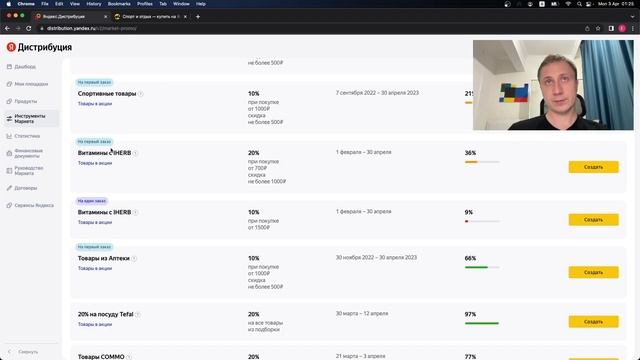Close the Яндекс Дистрибуция tab
640x360 pixels.
pos(105,17)
